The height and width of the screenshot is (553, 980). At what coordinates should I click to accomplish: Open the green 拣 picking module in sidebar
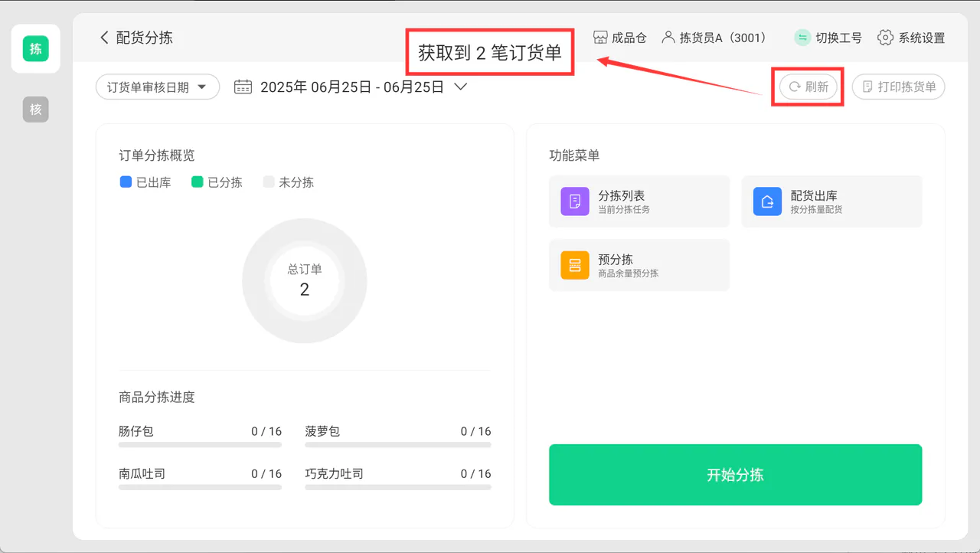pos(35,49)
